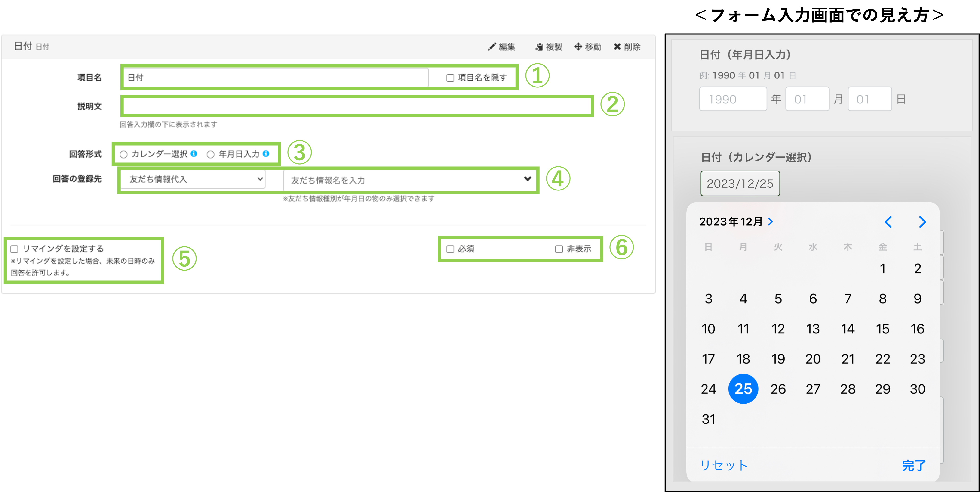Enable the 必須 checkbox
980x492 pixels.
point(450,249)
